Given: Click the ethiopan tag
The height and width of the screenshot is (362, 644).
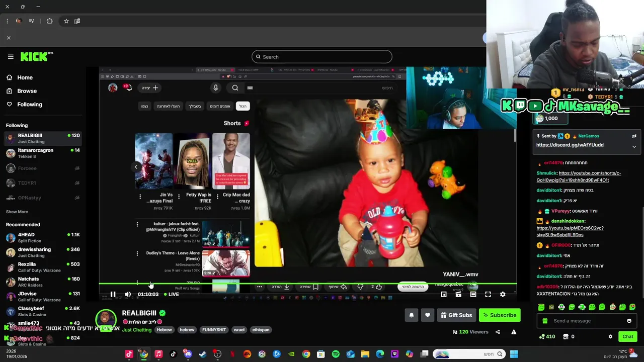Looking at the screenshot, I should [261, 330].
